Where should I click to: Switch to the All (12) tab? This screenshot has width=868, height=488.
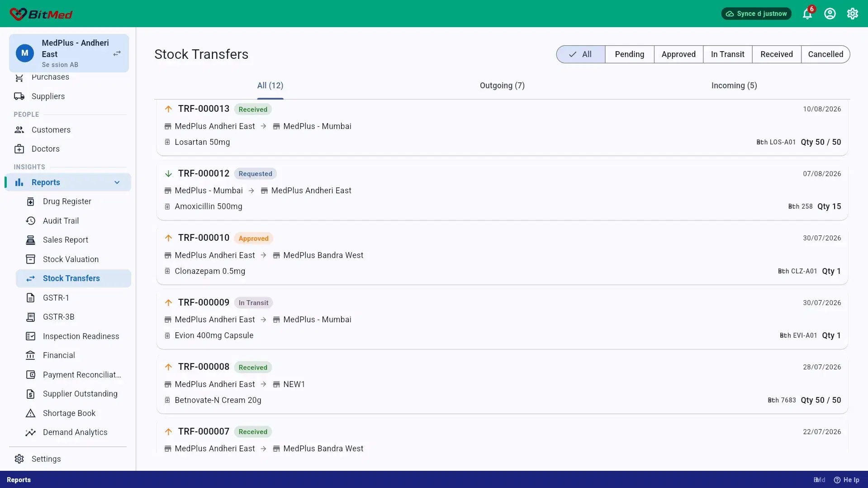[270, 86]
